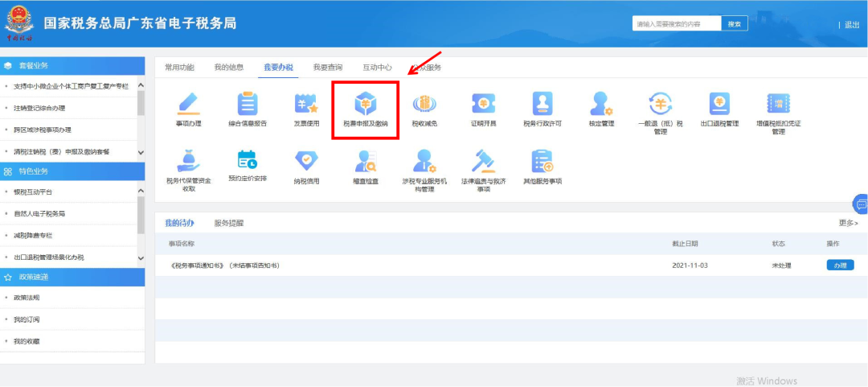The width and height of the screenshot is (868, 387).
Task: Open 证明开具 ticket icon
Action: [483, 104]
